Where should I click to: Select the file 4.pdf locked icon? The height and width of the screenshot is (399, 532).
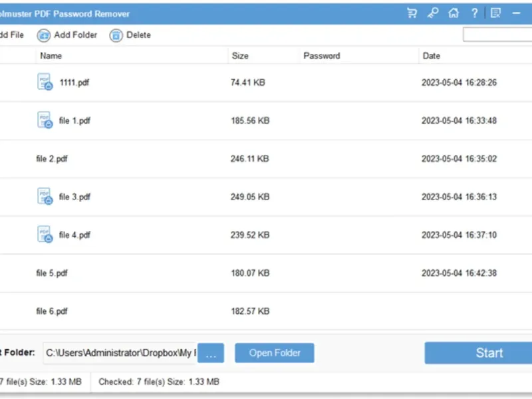pos(45,235)
